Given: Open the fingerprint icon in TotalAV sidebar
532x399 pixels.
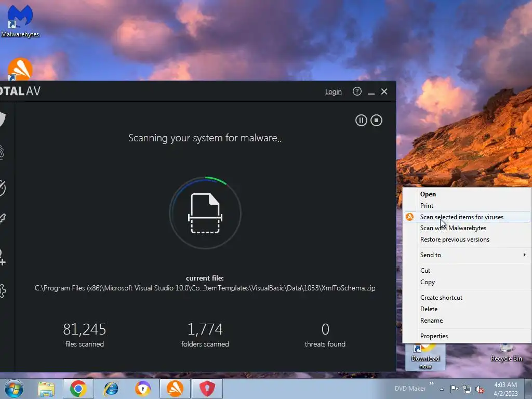Looking at the screenshot, I should 2,153.
